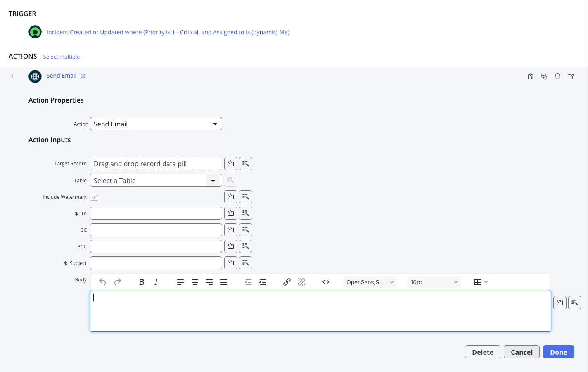
Task: Open the Incident Created or Updated trigger link
Action: click(168, 32)
